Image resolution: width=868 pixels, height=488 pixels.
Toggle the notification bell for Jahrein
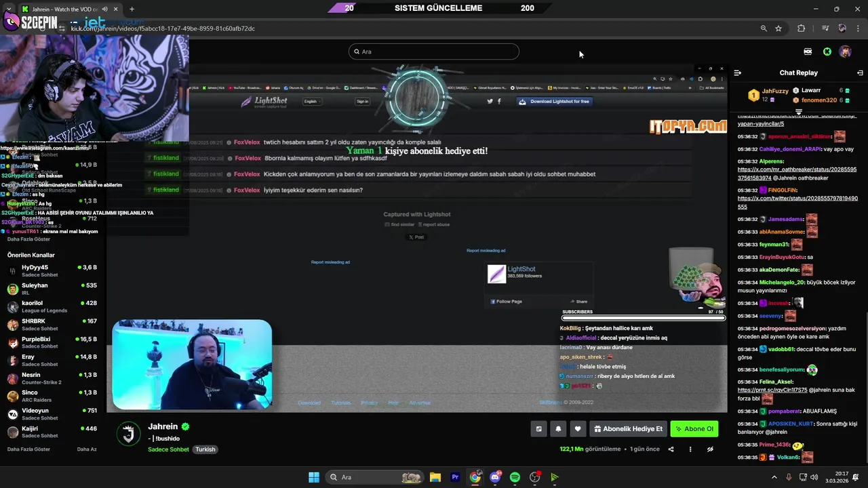559,429
